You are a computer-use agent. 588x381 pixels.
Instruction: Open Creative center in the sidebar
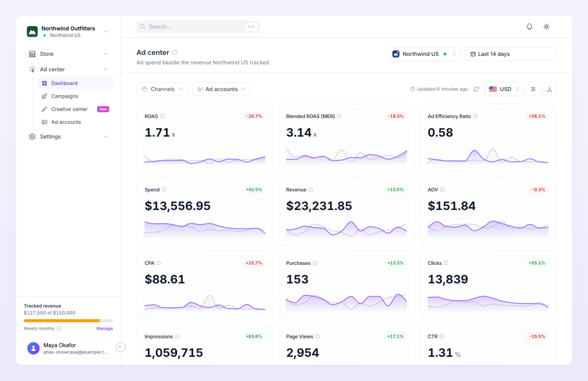(x=75, y=109)
